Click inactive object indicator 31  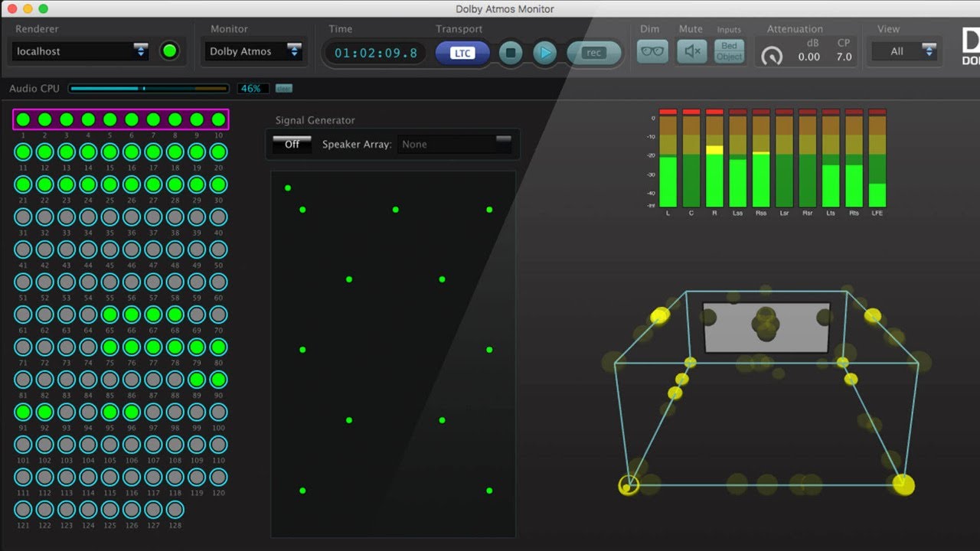click(23, 217)
